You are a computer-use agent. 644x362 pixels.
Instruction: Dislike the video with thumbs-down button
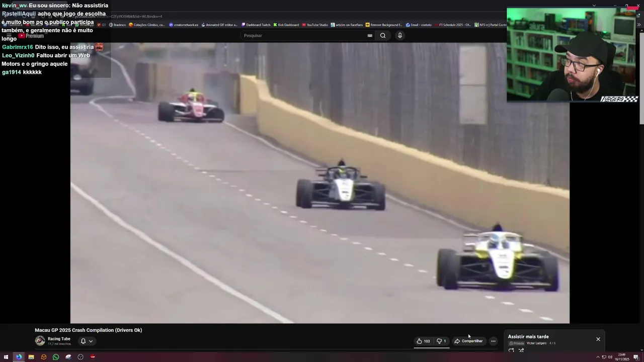pyautogui.click(x=441, y=341)
